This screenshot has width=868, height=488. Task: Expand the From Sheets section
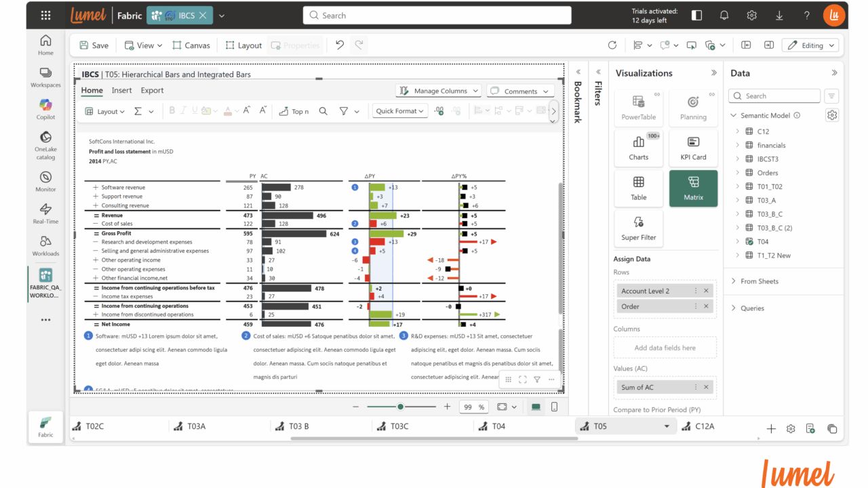(x=734, y=281)
